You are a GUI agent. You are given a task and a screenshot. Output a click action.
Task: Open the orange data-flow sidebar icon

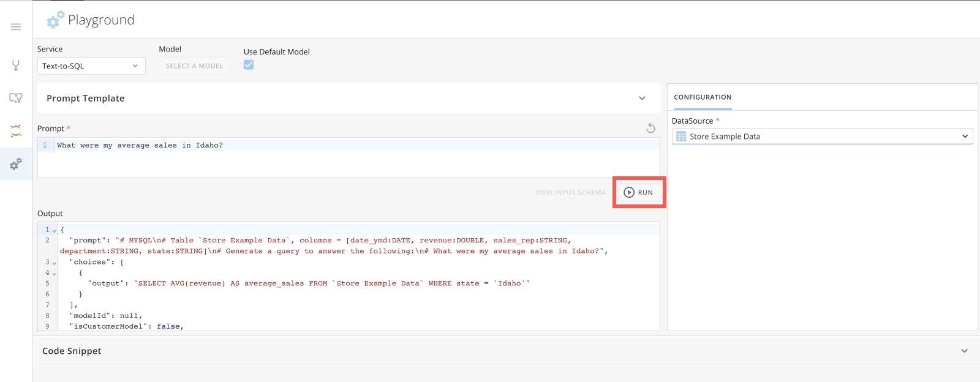pos(16,130)
